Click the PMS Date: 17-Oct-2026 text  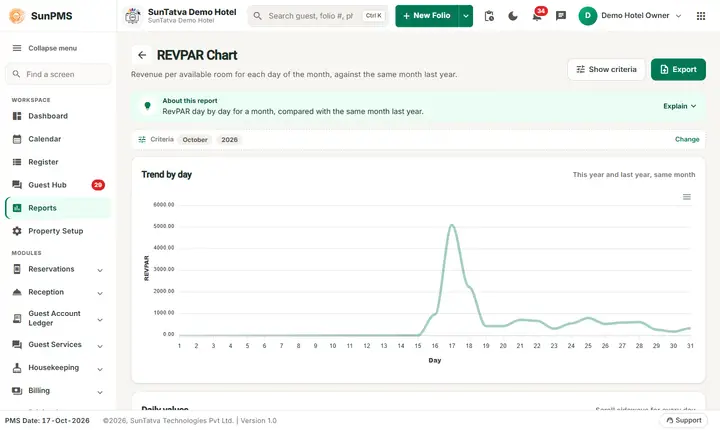[x=47, y=420]
